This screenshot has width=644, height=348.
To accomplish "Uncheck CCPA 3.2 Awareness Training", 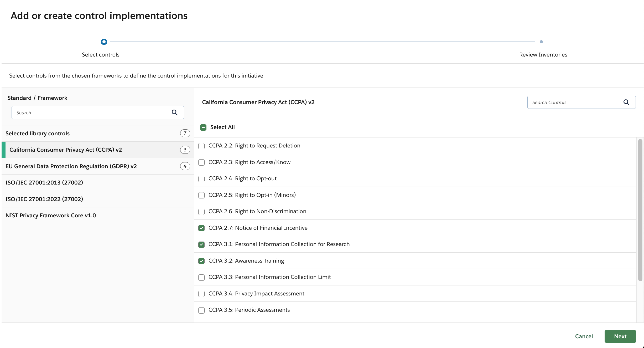I will 201,261.
